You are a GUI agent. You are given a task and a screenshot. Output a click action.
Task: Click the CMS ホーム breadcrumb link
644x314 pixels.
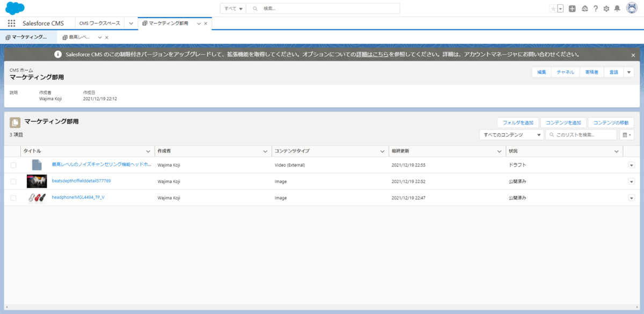[x=21, y=70]
